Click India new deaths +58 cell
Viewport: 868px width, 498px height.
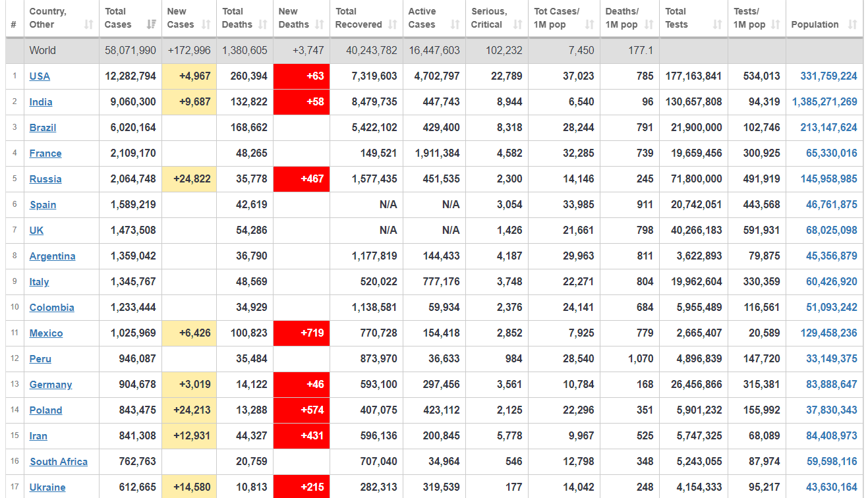301,102
